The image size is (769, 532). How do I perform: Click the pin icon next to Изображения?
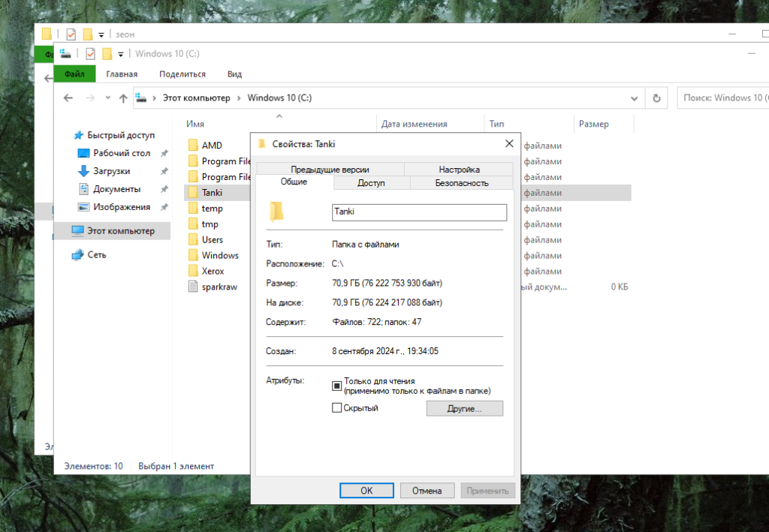point(164,207)
